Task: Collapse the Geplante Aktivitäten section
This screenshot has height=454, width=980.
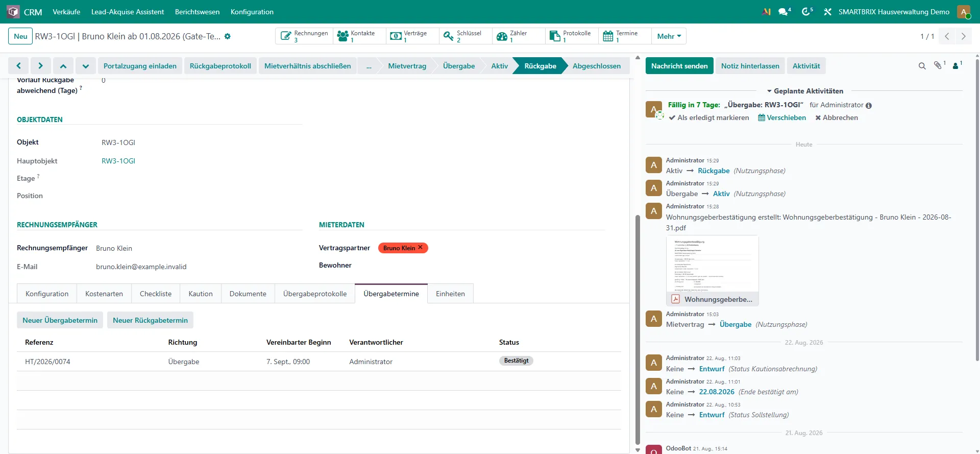Action: pyautogui.click(x=805, y=91)
